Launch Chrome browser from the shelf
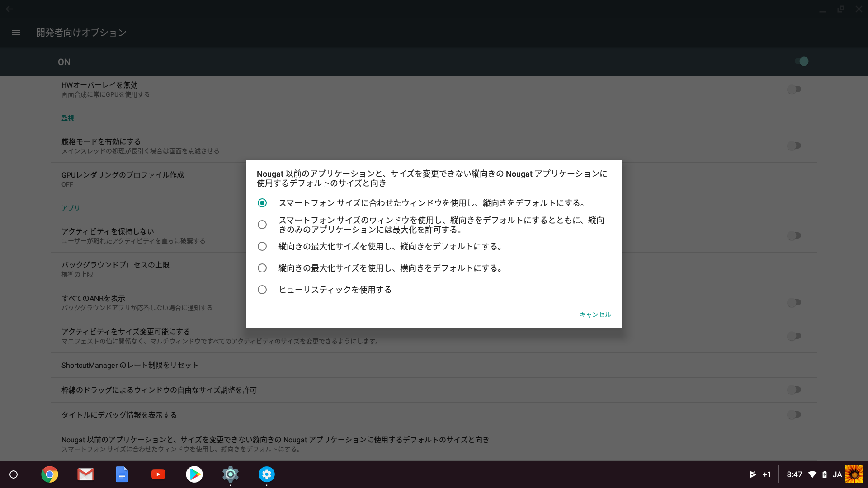This screenshot has height=488, width=868. (50, 474)
